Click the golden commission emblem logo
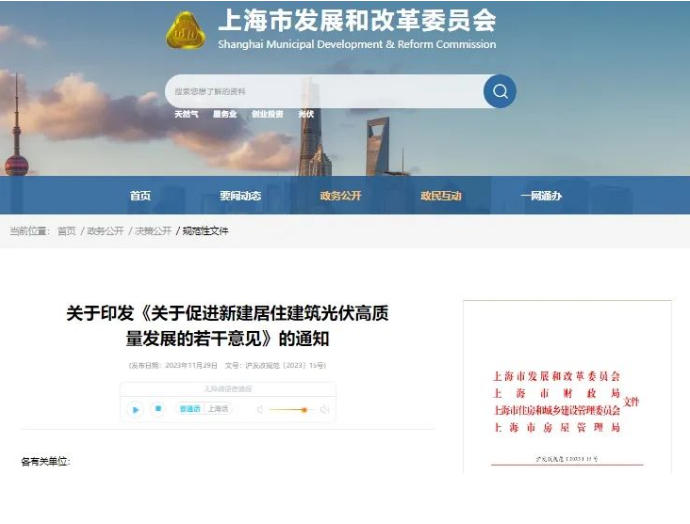Screen dimensions: 690x524 186,30
